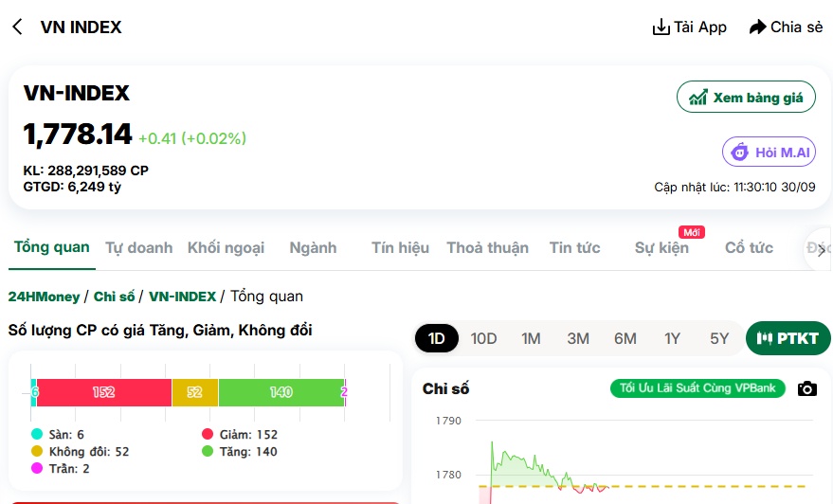The height and width of the screenshot is (504, 833).
Task: Switch to Tự doanh tab
Action: coord(138,248)
